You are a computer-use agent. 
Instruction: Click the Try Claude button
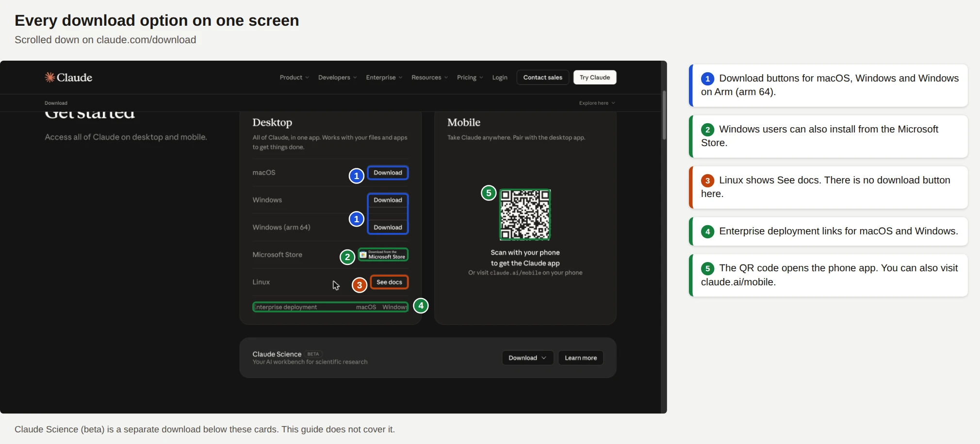click(595, 78)
